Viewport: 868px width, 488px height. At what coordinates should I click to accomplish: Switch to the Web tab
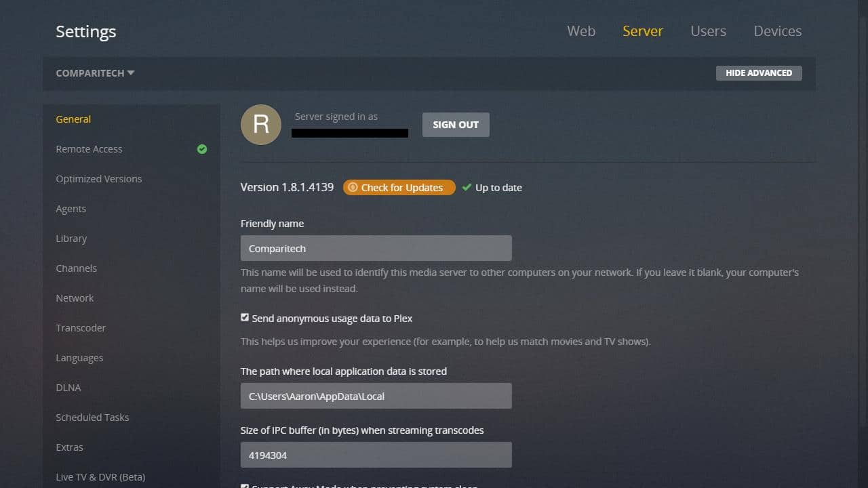pos(580,31)
